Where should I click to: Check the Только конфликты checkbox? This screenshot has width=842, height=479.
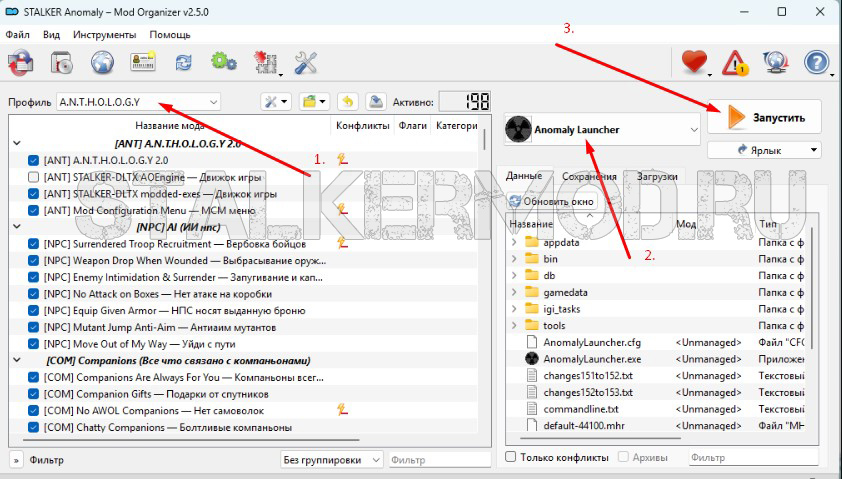point(511,456)
